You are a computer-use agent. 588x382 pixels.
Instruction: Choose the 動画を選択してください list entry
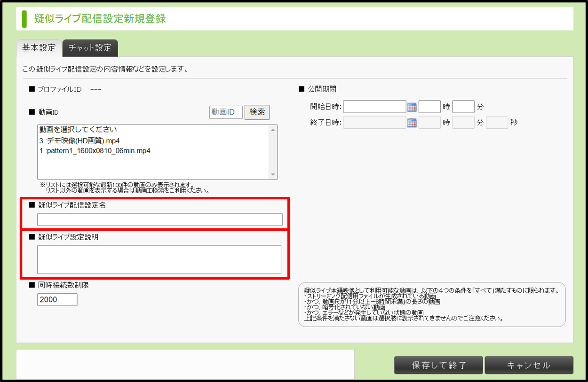[x=78, y=130]
